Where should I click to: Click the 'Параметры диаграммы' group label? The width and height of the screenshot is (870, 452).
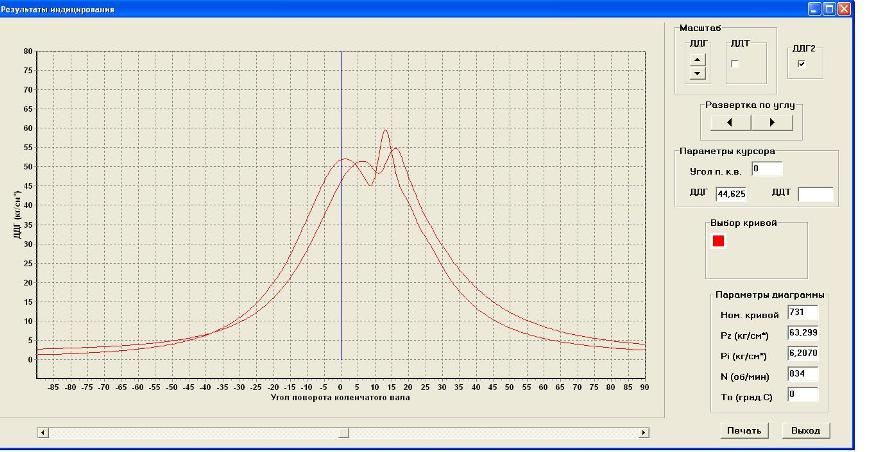point(770,296)
